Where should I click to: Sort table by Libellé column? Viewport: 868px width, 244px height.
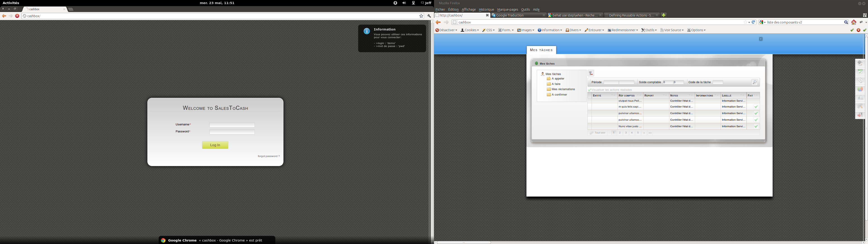coord(733,96)
